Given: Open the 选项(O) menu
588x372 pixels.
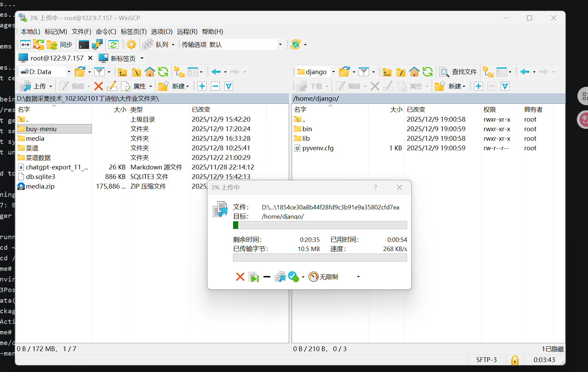Looking at the screenshot, I should pos(161,31).
